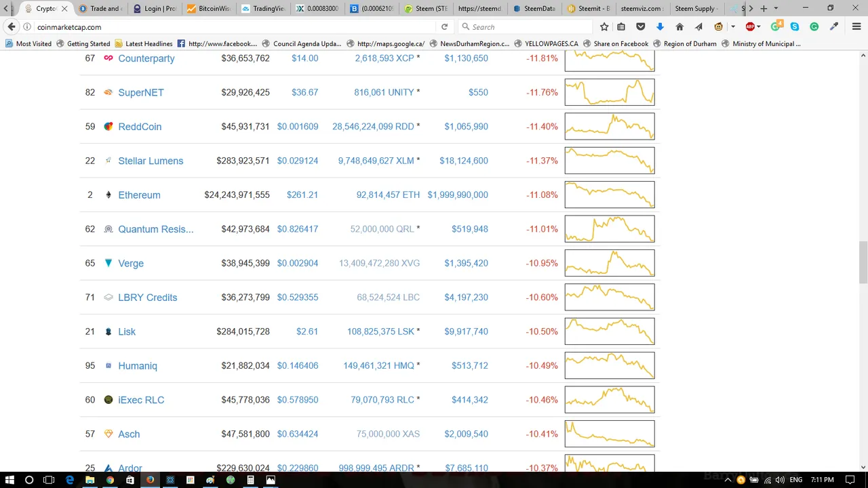Click Most Visited bookmark
Image resolution: width=868 pixels, height=488 pixels.
[28, 43]
